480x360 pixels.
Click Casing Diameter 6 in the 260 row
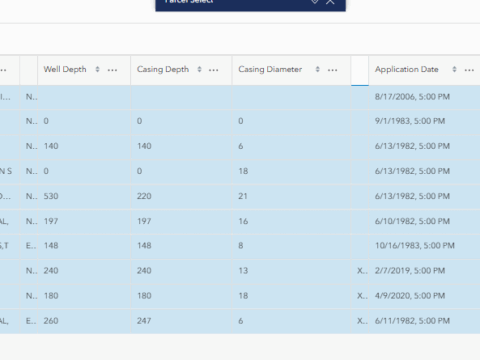(x=241, y=321)
